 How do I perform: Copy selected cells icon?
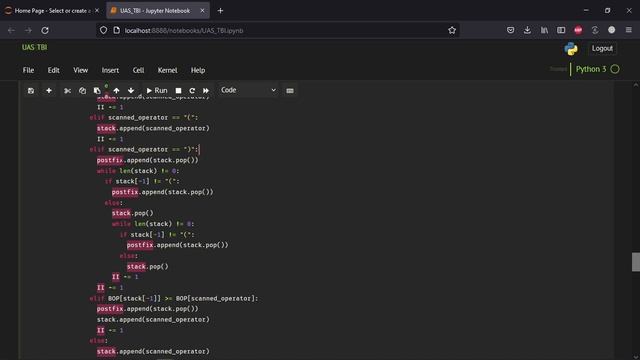click(x=82, y=91)
